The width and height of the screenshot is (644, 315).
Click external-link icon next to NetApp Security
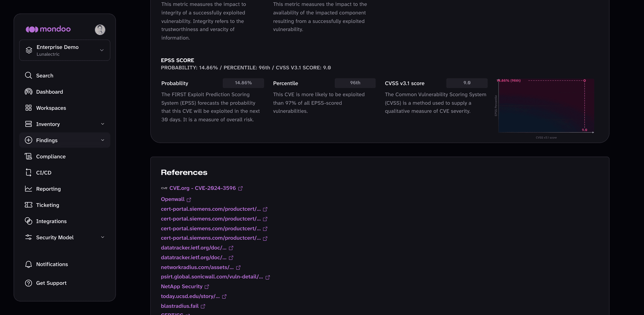click(207, 287)
